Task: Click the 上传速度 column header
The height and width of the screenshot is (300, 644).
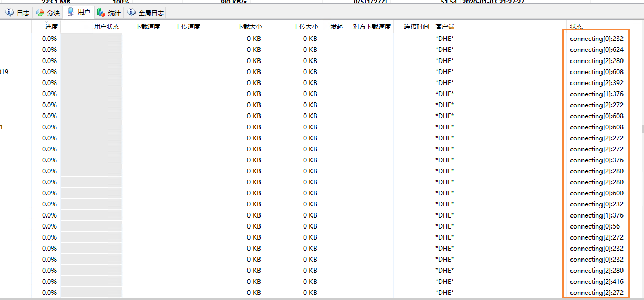Action: tap(188, 27)
